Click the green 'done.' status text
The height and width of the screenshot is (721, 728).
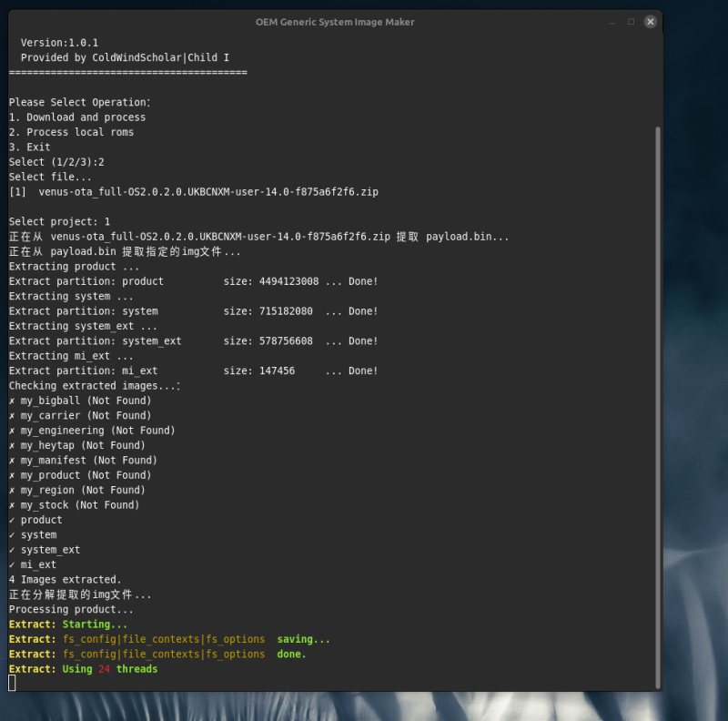click(291, 654)
